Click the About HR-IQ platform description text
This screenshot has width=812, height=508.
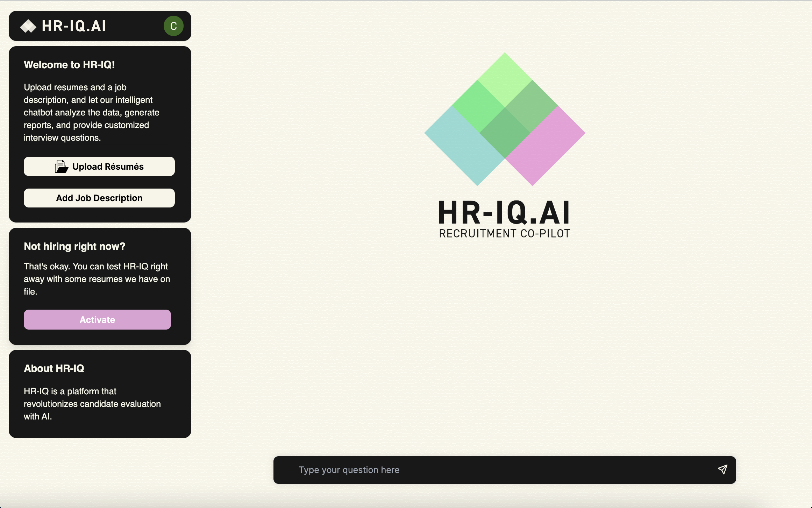(x=92, y=404)
